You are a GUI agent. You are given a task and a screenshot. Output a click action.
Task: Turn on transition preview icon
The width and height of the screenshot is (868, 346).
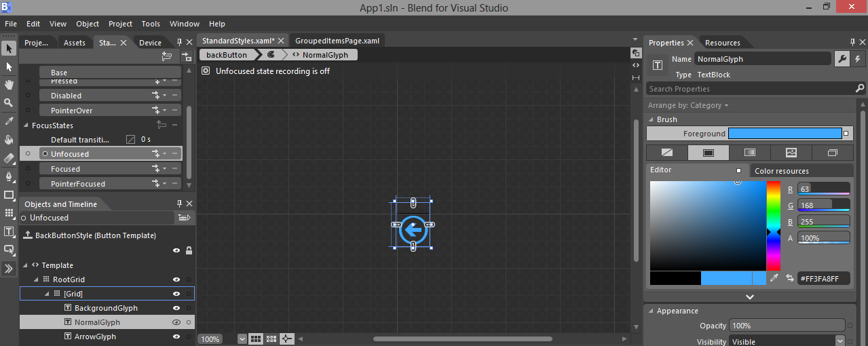pos(185,57)
